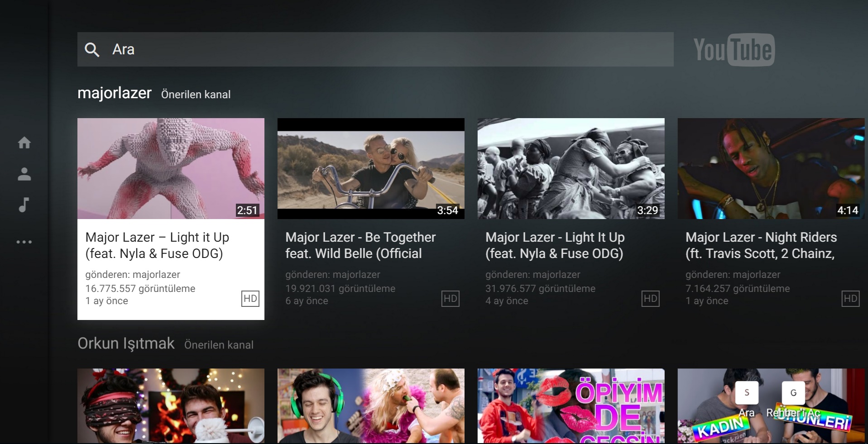
Task: Click HD badge on the 16.775.557 views card
Action: pos(250,299)
